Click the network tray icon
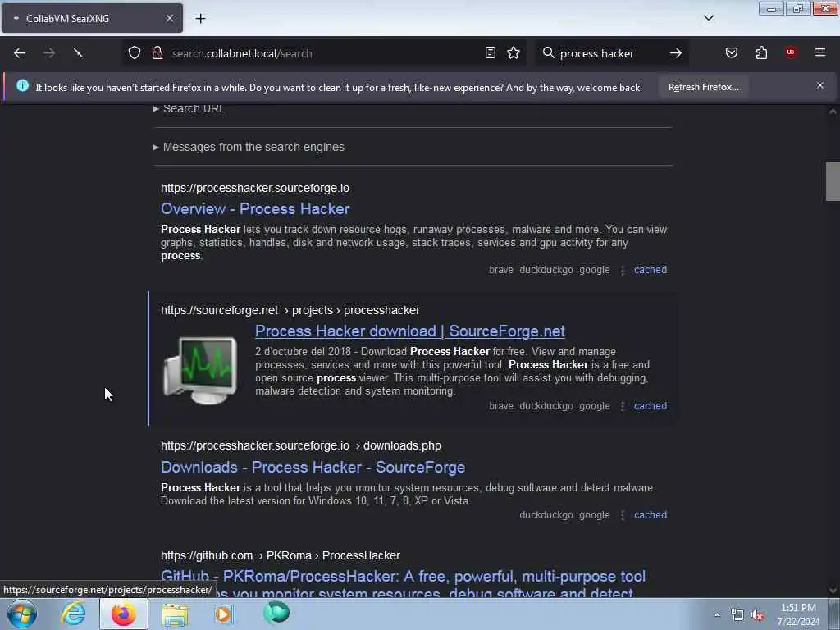 point(737,615)
